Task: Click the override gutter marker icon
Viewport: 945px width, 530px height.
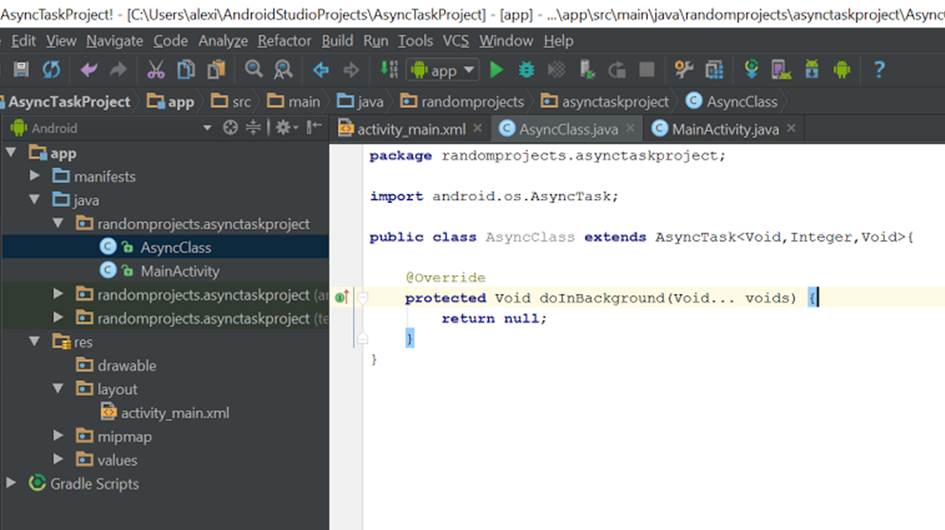Action: [x=342, y=297]
